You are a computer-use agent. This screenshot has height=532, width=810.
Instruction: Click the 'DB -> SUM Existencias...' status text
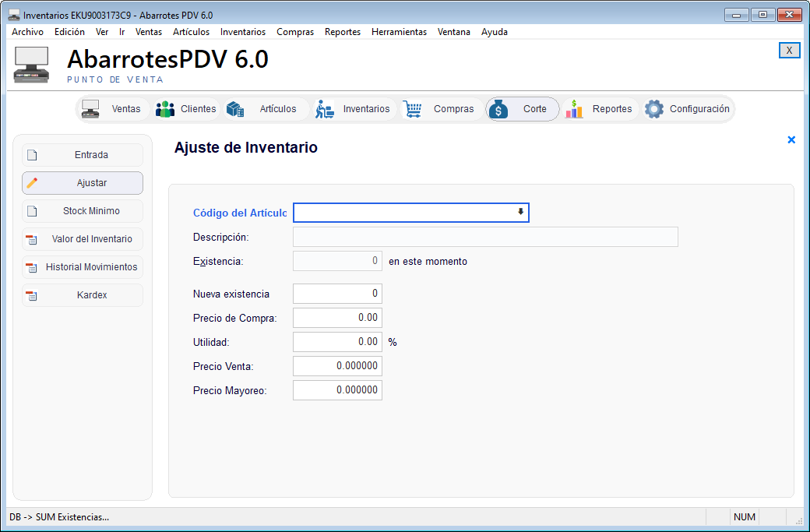click(x=59, y=517)
